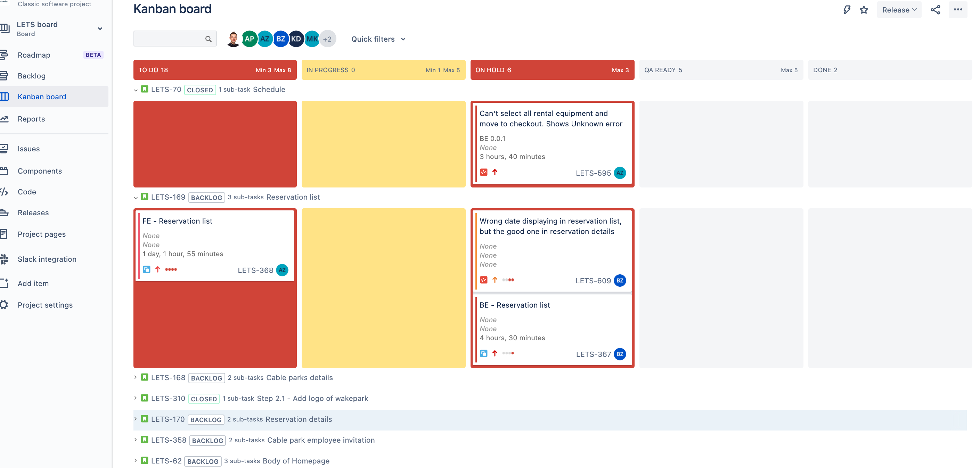The width and height of the screenshot is (980, 468).
Task: Open issue key LETS-368 link
Action: [255, 270]
